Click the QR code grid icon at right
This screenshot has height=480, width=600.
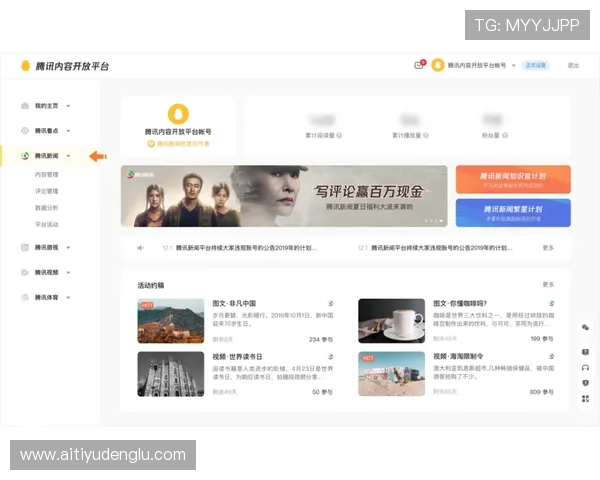click(585, 399)
